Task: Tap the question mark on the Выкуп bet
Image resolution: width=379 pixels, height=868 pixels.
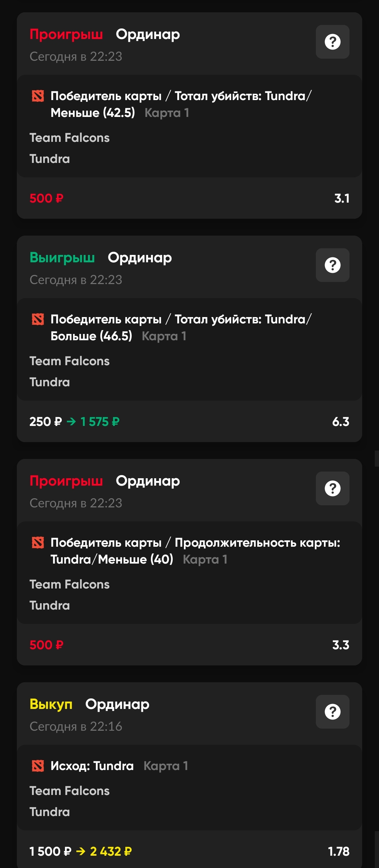Action: coord(332,712)
